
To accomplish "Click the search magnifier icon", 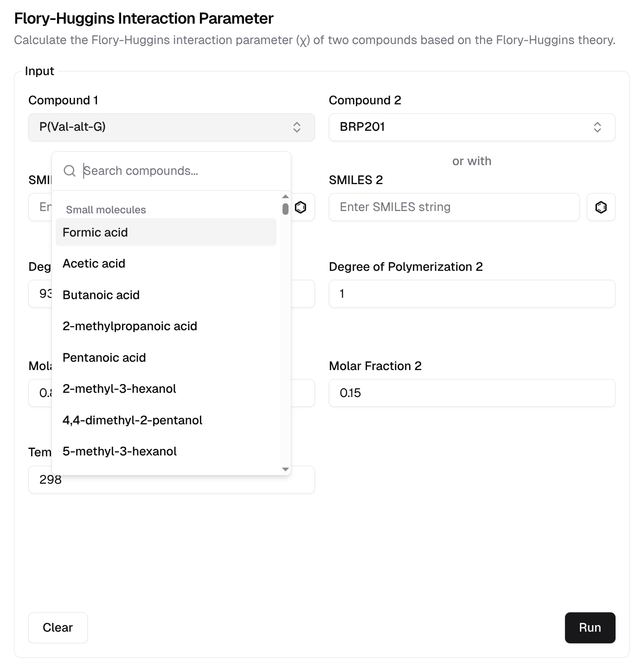I will point(70,171).
